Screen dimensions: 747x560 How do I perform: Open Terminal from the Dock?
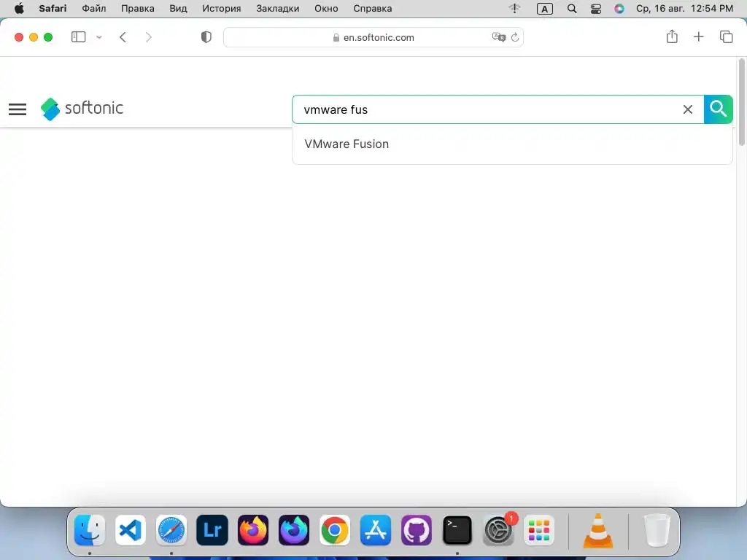coord(457,529)
